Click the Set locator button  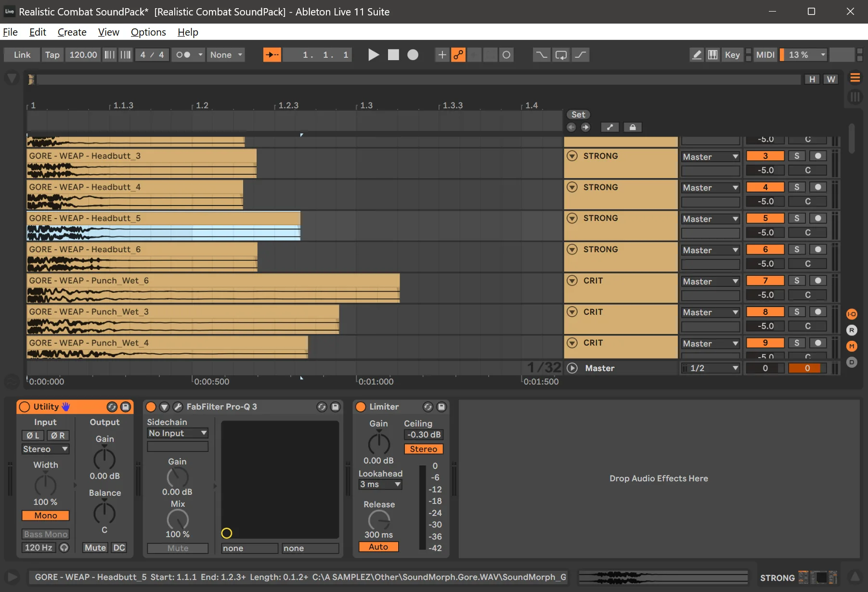click(578, 115)
